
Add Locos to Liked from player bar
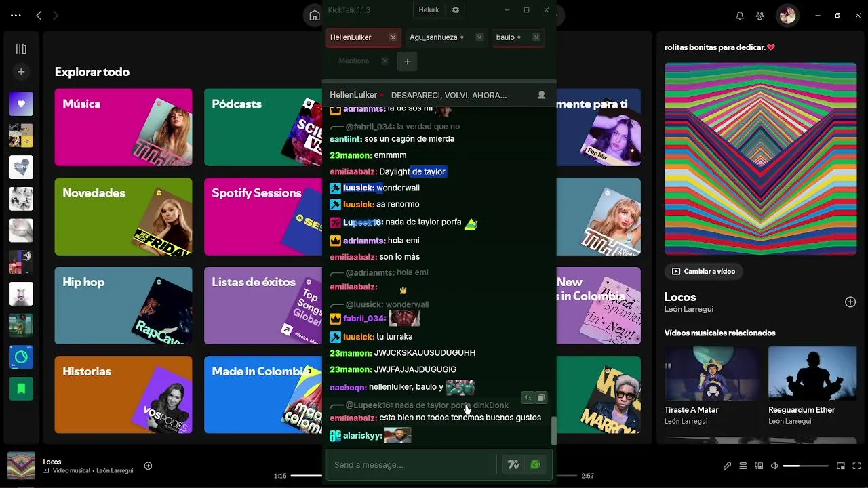(x=148, y=466)
